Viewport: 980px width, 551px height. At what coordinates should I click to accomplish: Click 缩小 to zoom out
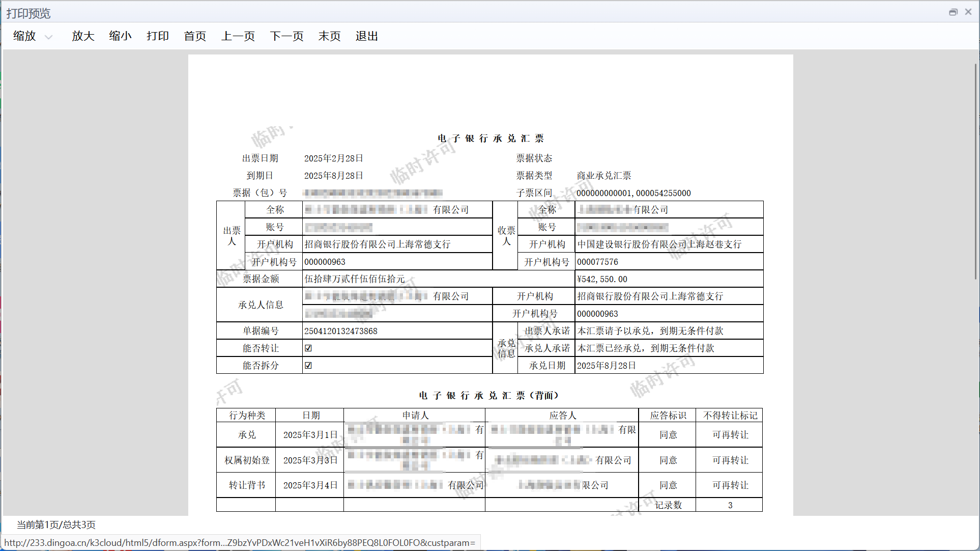[x=120, y=36]
